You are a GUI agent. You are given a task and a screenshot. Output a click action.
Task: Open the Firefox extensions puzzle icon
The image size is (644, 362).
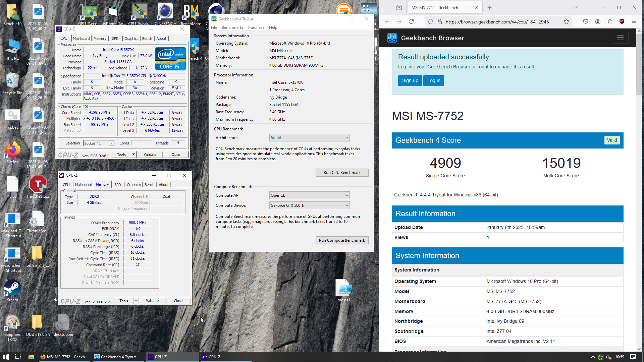[610, 21]
